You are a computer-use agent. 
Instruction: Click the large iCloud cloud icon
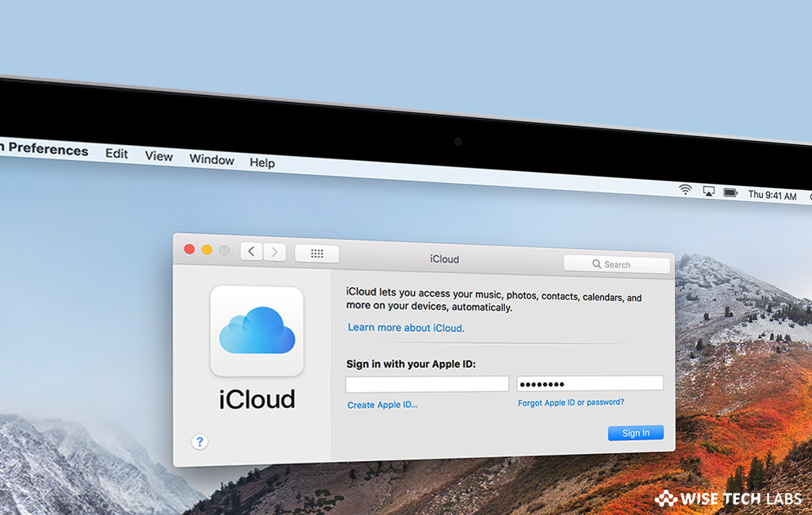257,330
